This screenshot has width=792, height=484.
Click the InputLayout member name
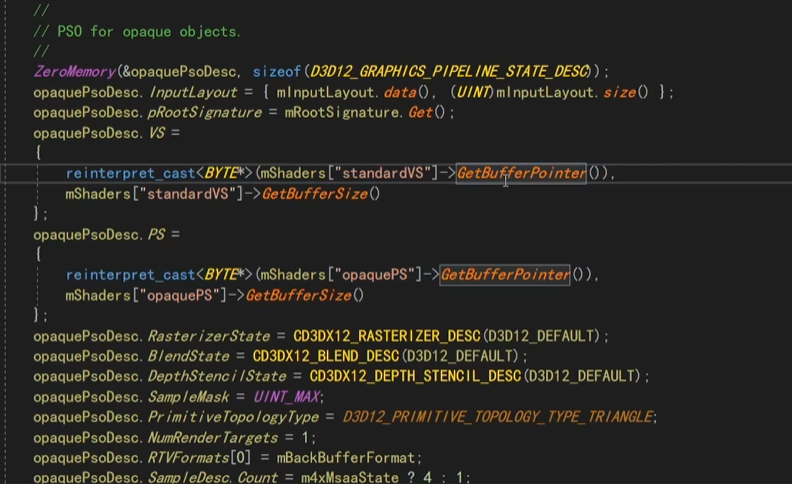coord(193,92)
